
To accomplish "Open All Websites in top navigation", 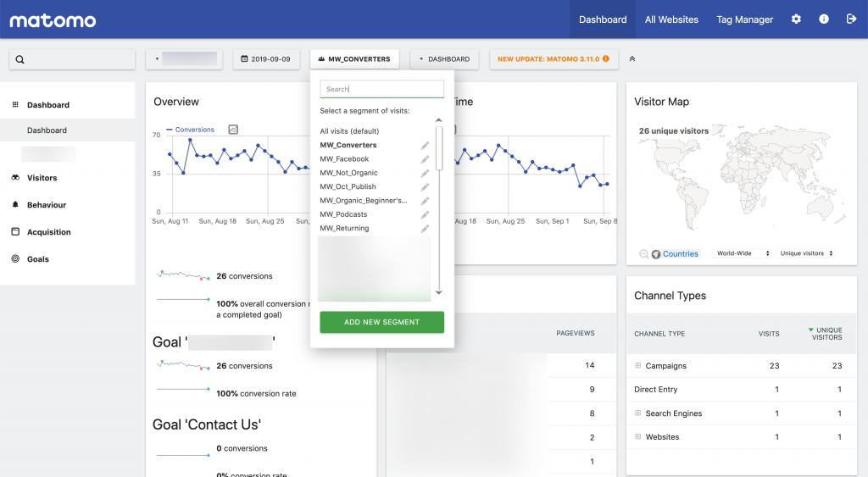I will (671, 19).
